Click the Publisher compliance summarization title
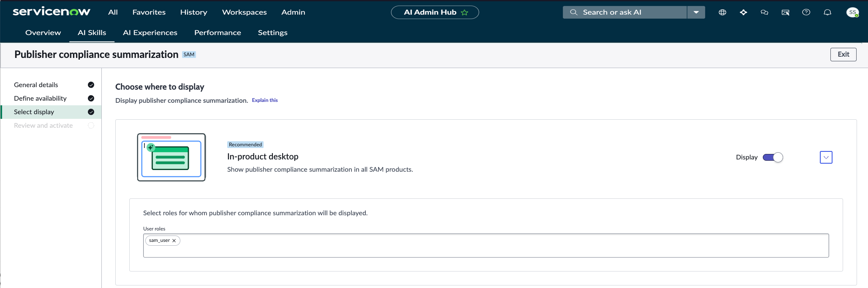Viewport: 868px width, 288px height. click(x=96, y=55)
